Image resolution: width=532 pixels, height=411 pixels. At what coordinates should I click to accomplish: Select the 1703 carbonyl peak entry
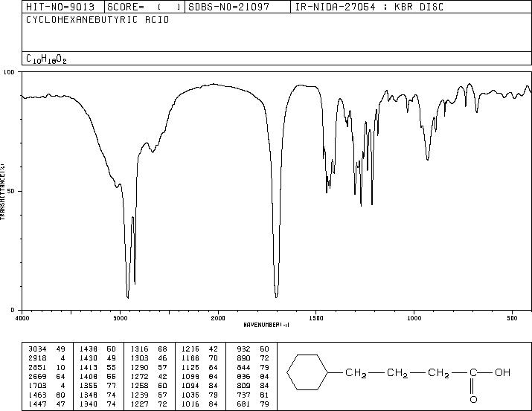[47, 386]
